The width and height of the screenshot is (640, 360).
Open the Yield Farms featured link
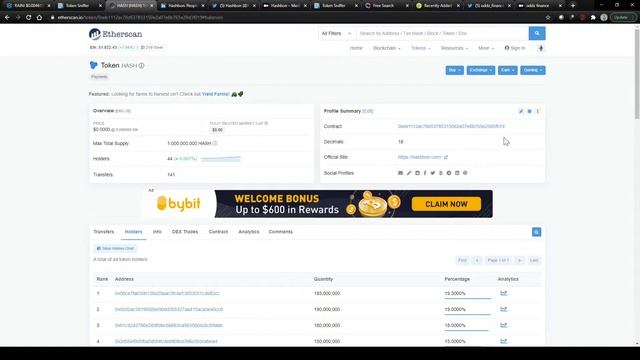point(216,94)
